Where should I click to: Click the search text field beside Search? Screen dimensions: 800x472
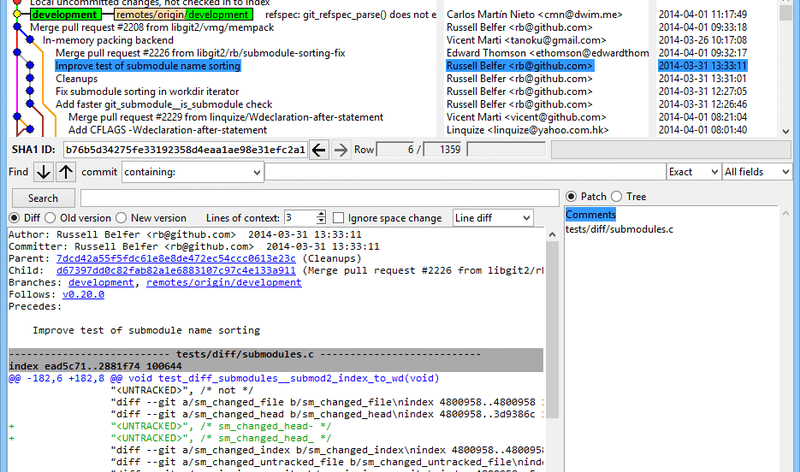coord(319,198)
